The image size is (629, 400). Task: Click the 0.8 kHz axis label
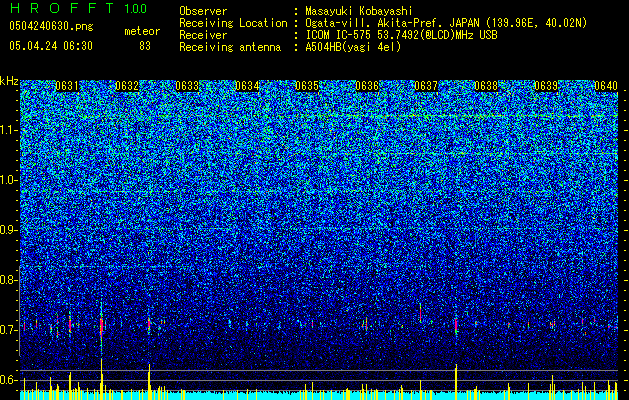click(9, 280)
